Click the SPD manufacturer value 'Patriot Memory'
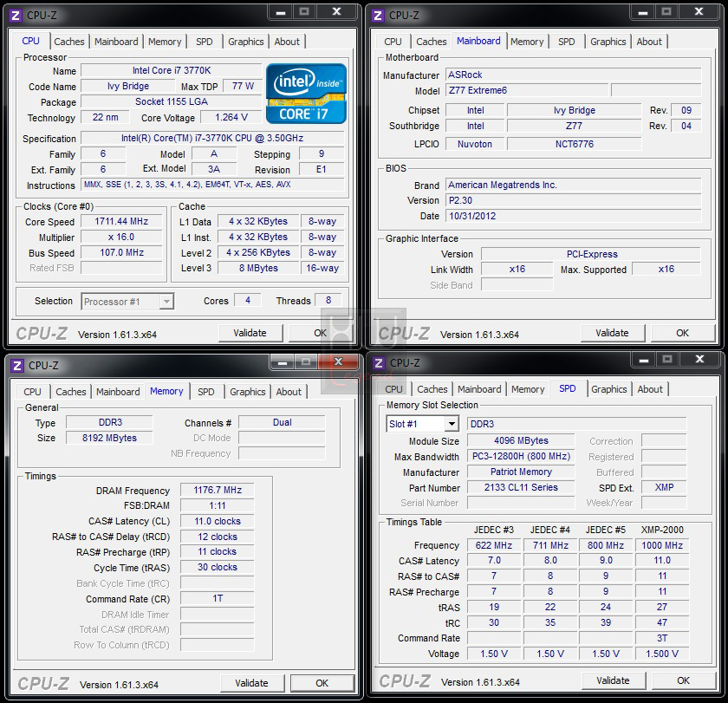Screen dimensions: 728x703 point(521,472)
